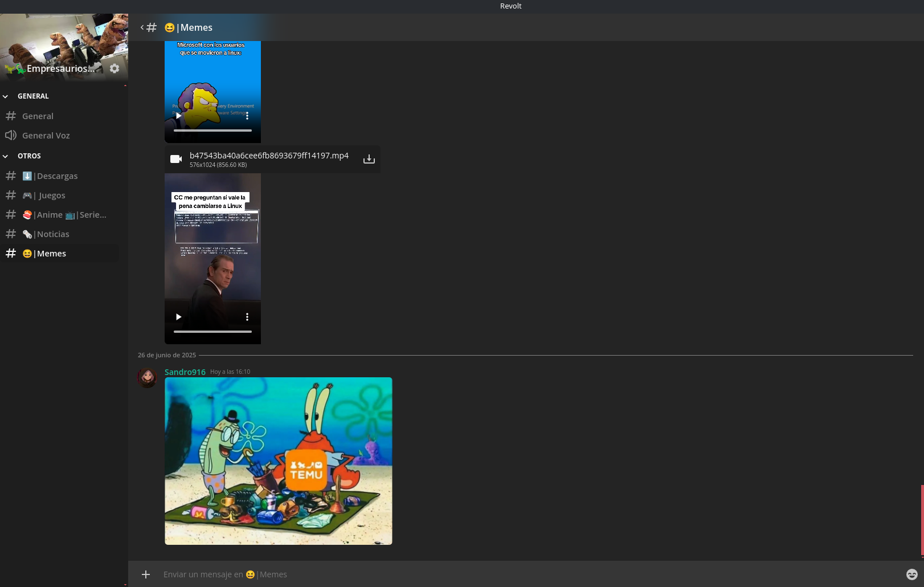Click the Sandro916 username

point(185,372)
